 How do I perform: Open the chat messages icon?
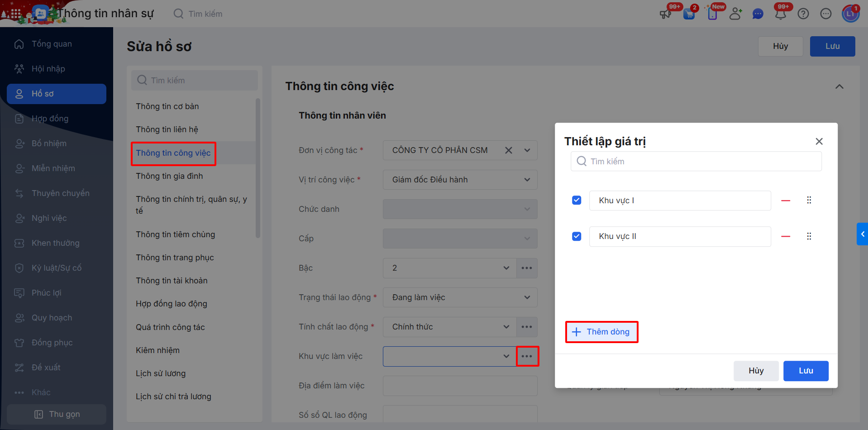point(758,14)
